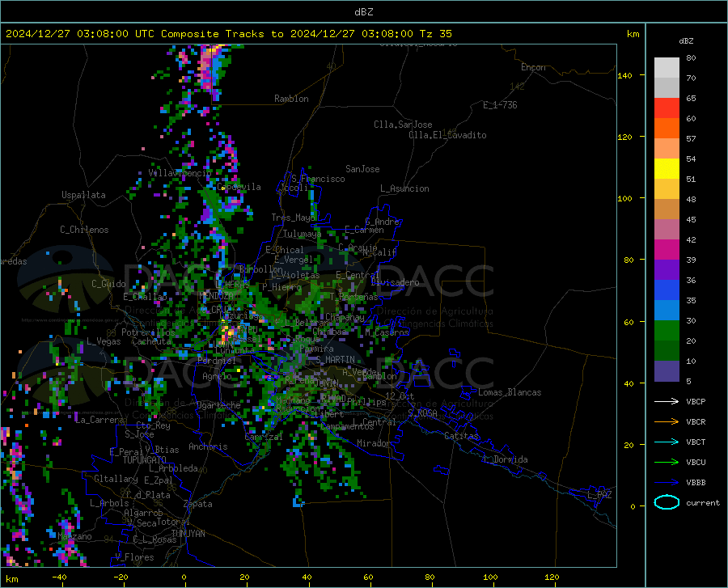Viewport: 728px width, 588px height.
Task: Click the Mirador location label
Action: pyautogui.click(x=374, y=443)
